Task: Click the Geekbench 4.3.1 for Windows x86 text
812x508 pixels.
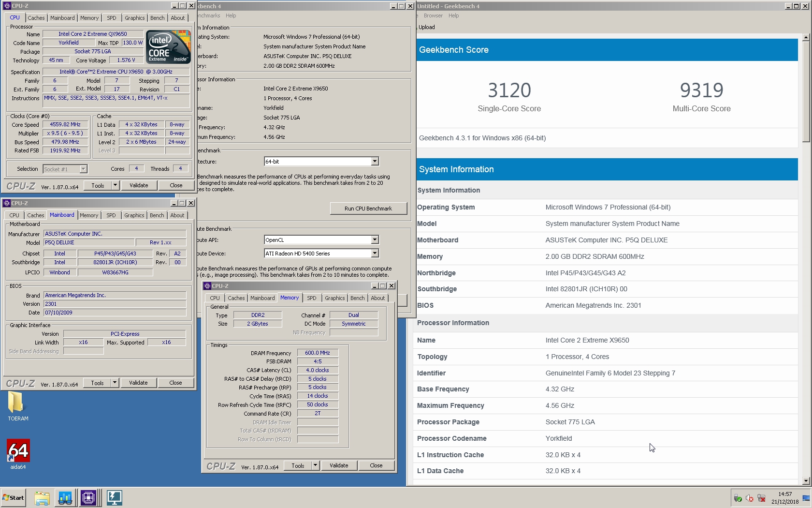Action: (x=482, y=138)
